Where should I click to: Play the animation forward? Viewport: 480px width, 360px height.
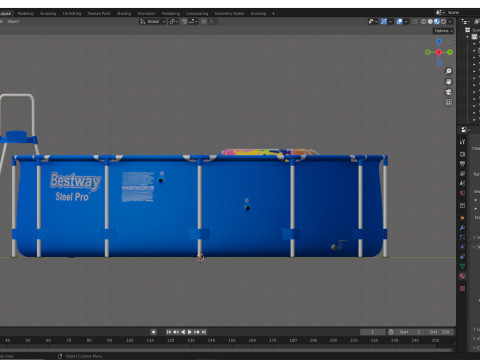point(190,332)
